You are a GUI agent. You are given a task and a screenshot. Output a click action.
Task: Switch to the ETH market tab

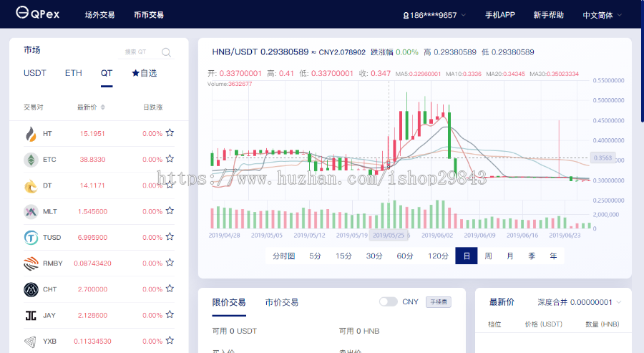[74, 73]
